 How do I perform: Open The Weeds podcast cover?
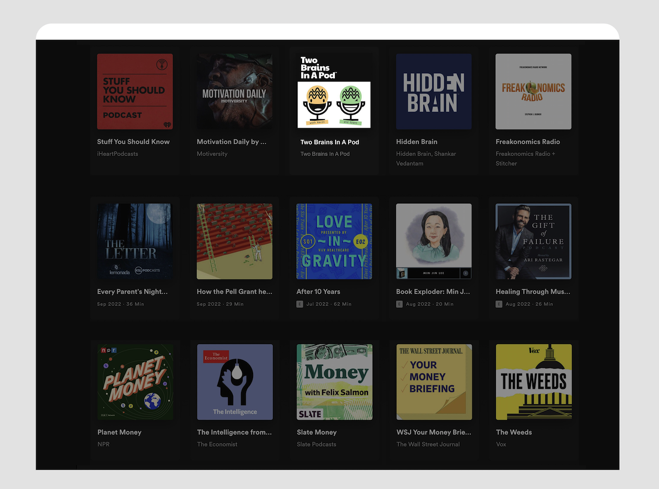(x=533, y=382)
